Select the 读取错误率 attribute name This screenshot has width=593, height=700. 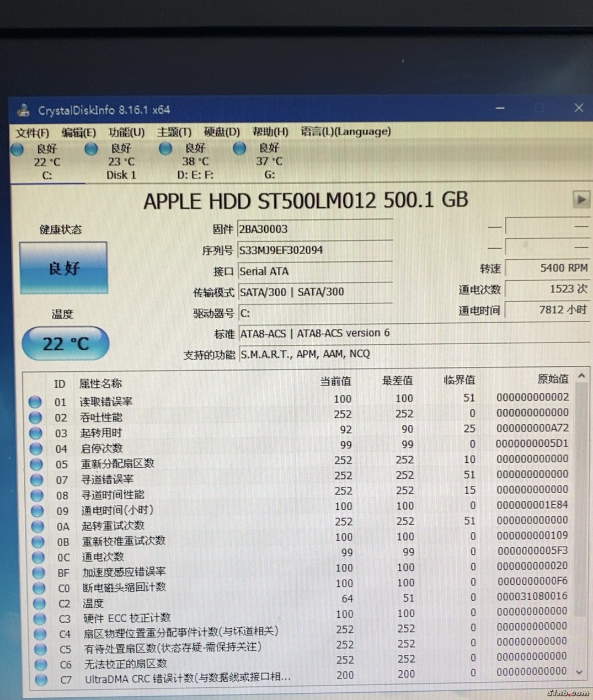[x=106, y=402]
